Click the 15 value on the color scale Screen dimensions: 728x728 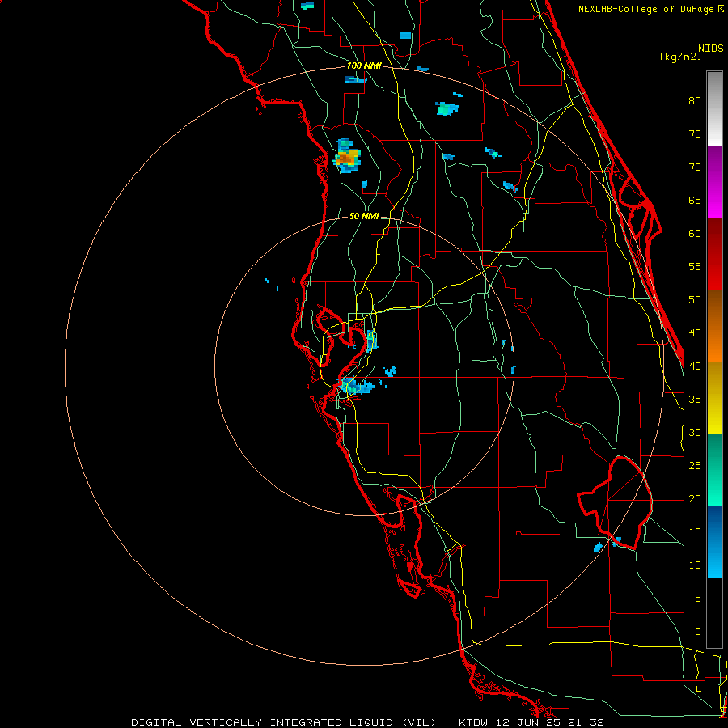695,532
